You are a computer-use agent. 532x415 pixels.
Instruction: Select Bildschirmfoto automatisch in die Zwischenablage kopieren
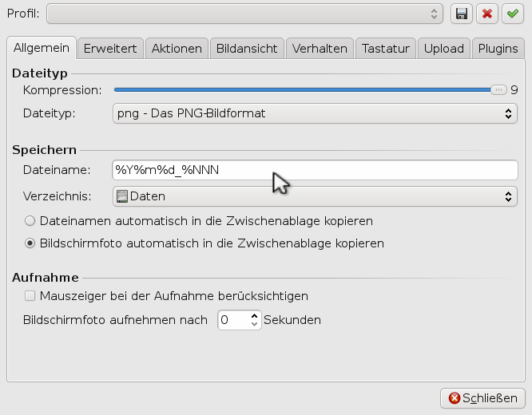click(30, 243)
